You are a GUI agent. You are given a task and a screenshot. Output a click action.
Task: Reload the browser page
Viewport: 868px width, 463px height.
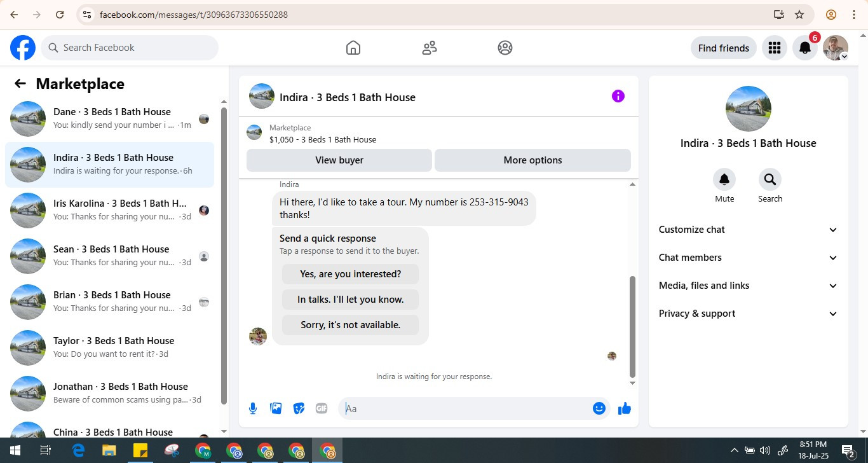click(60, 15)
